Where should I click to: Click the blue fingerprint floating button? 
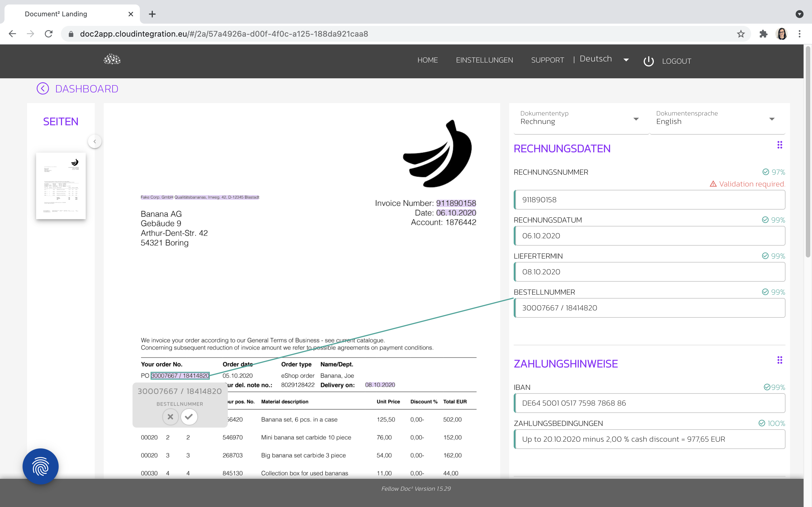click(x=41, y=466)
